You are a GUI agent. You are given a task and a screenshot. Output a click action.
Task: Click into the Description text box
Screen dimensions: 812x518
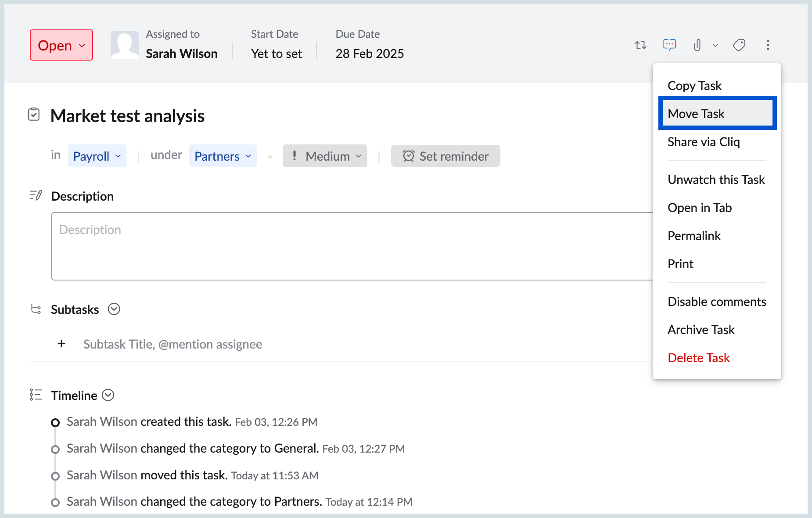coord(351,246)
